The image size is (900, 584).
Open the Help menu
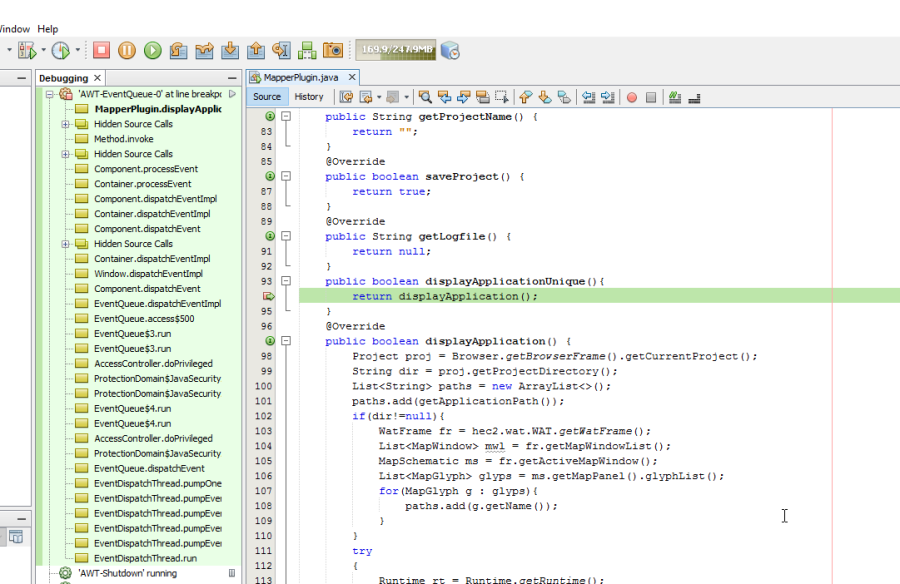click(47, 29)
